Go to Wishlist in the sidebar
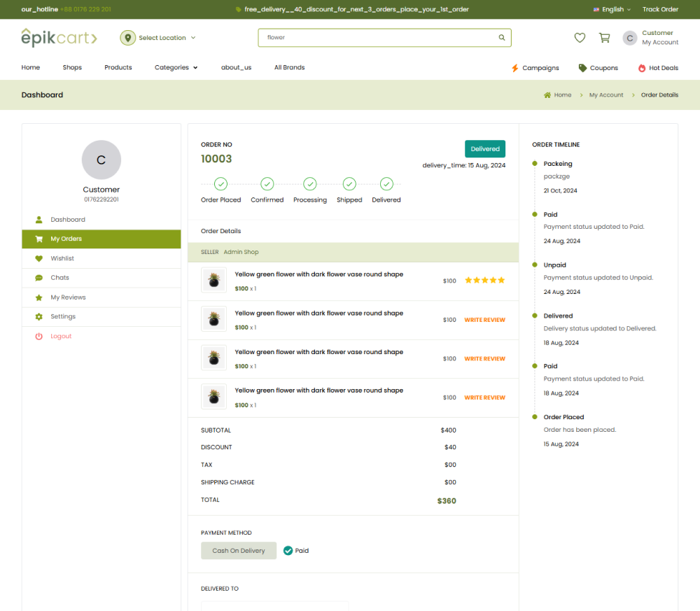The height and width of the screenshot is (611, 700). coord(62,258)
